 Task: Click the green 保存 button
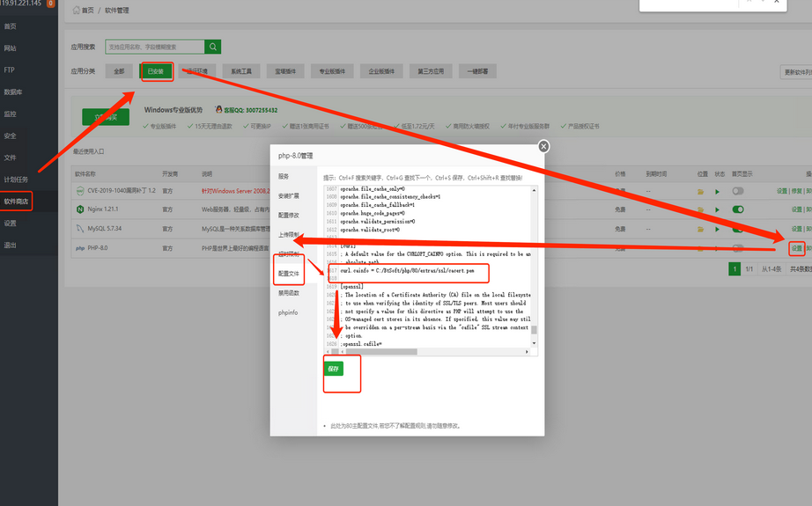[x=334, y=369]
